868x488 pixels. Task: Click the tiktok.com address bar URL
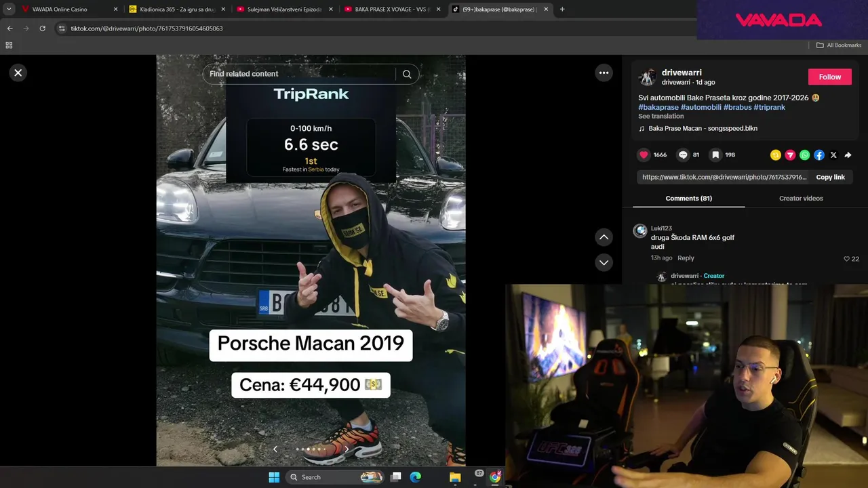pyautogui.click(x=146, y=28)
